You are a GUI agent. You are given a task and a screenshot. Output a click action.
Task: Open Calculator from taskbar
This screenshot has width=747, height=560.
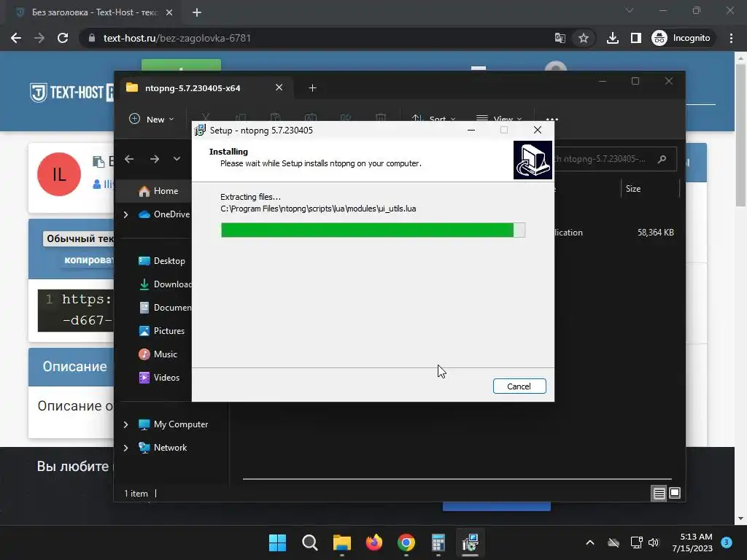[438, 542]
